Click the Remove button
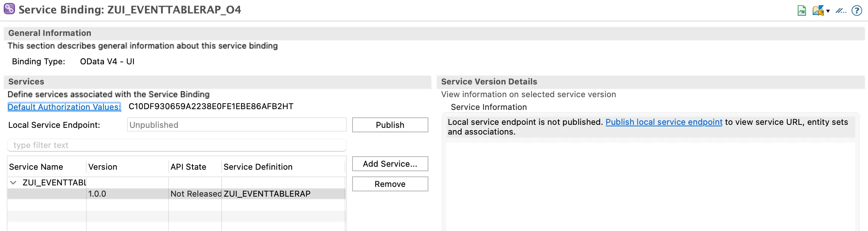868x231 pixels. (390, 184)
